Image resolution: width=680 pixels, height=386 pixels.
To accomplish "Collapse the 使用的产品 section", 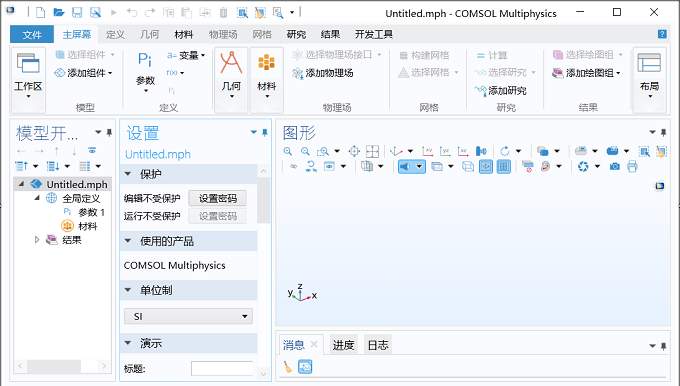I will point(128,241).
